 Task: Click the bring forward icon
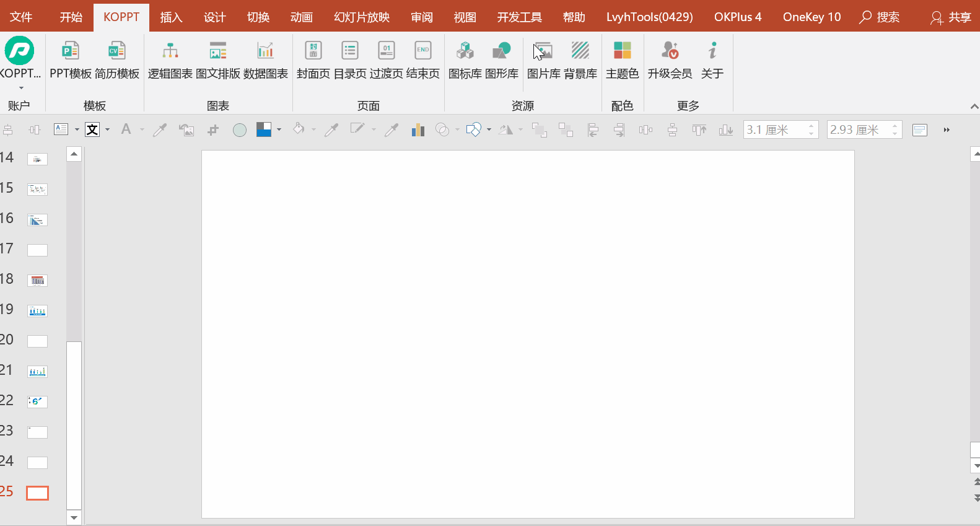point(540,129)
